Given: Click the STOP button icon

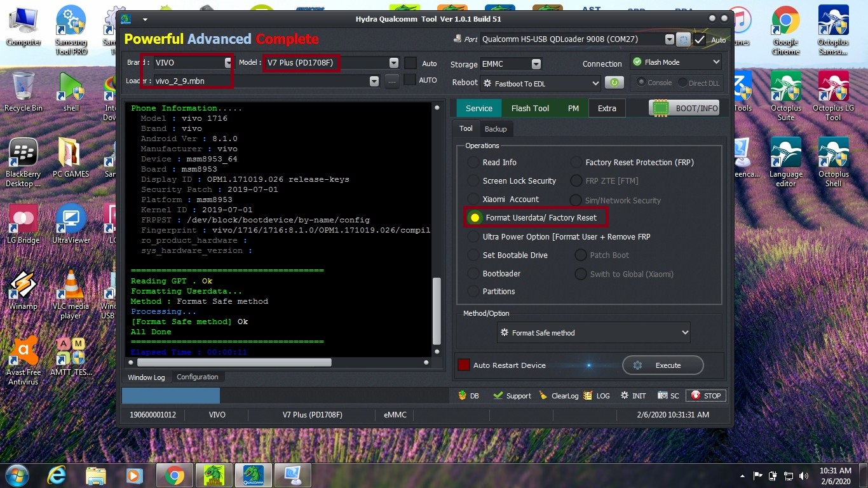Looking at the screenshot, I should pyautogui.click(x=696, y=396).
